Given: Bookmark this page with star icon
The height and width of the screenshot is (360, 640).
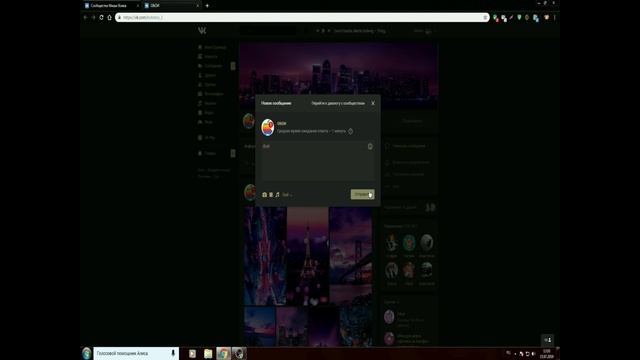Looking at the screenshot, I should (485, 18).
